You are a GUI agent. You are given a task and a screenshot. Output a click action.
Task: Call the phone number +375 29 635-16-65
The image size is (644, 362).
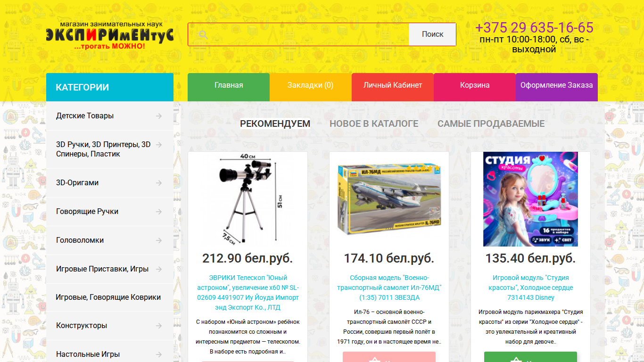point(534,27)
